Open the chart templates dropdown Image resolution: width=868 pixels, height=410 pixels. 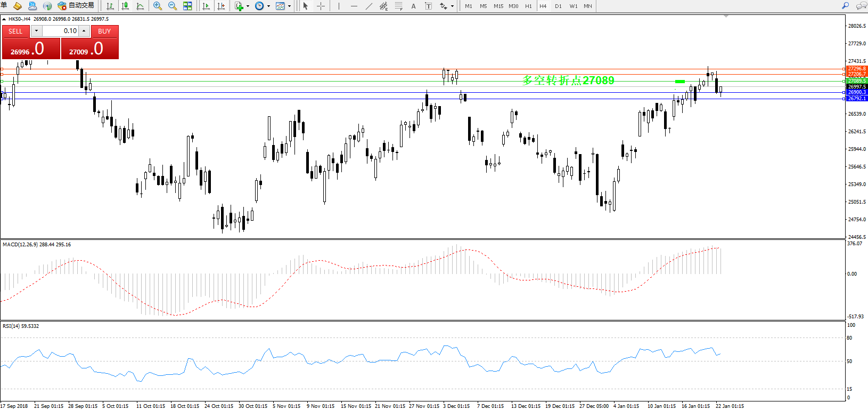(289, 6)
